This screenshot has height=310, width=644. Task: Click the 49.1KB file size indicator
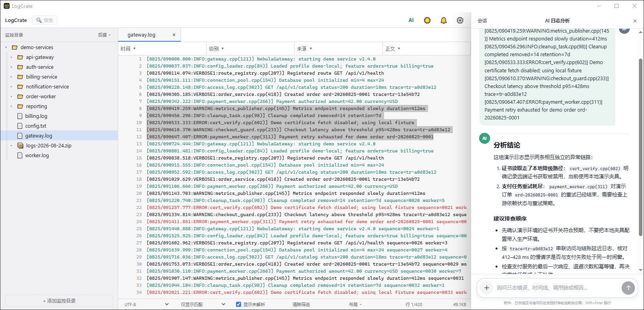(459, 304)
